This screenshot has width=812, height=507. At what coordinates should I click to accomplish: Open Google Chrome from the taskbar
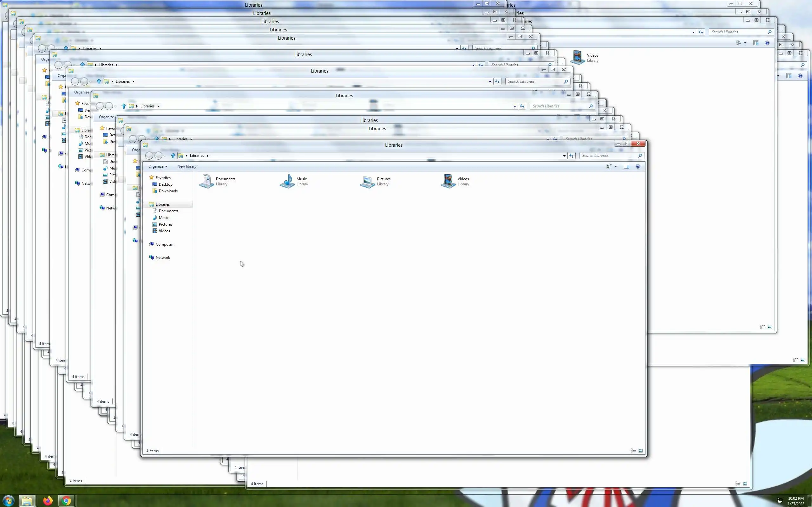66,501
